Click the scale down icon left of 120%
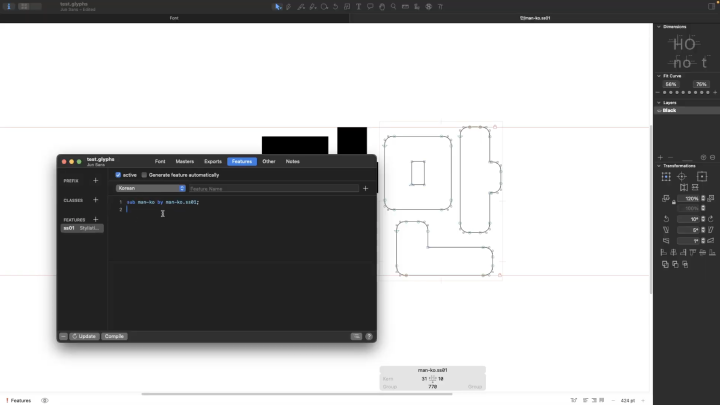This screenshot has width=720, height=405. click(666, 198)
